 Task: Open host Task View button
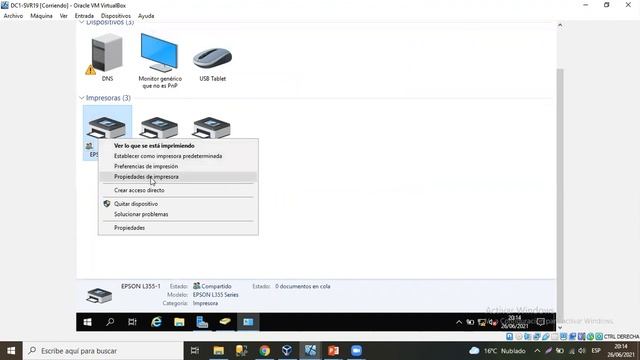point(195,351)
